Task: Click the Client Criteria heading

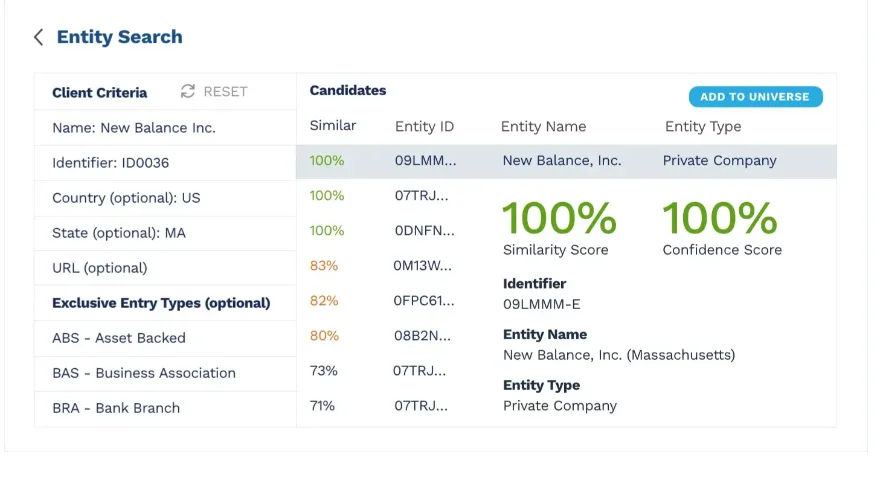Action: (99, 93)
